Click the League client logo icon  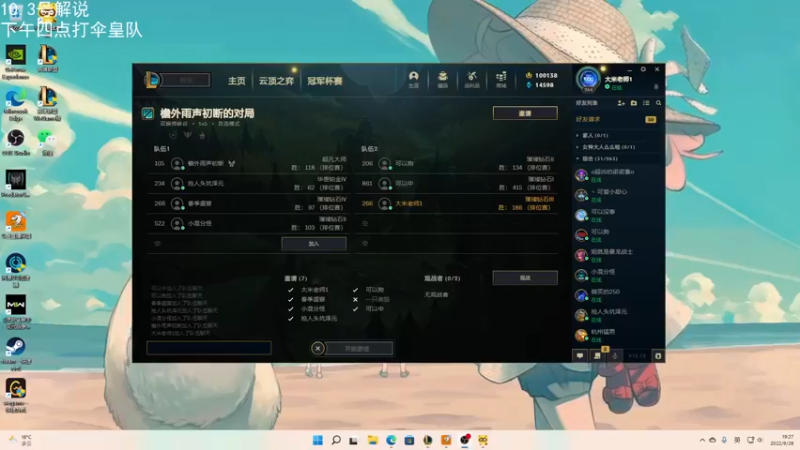(x=152, y=80)
